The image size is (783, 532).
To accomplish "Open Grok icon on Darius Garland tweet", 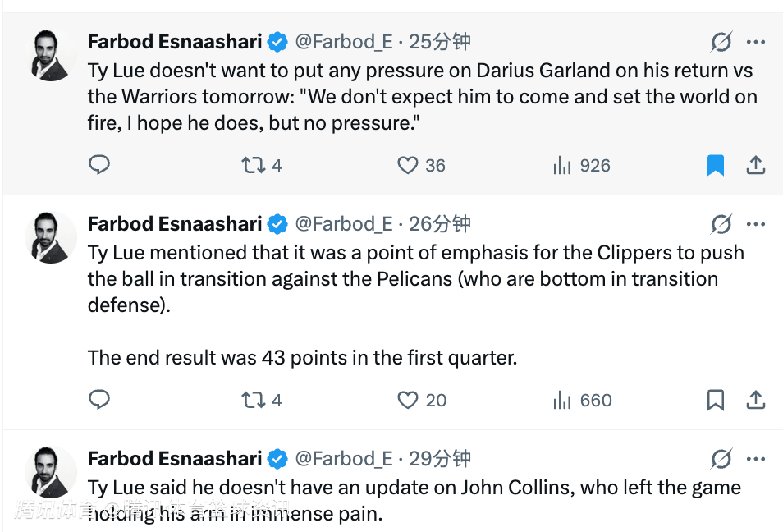I will coord(721,42).
